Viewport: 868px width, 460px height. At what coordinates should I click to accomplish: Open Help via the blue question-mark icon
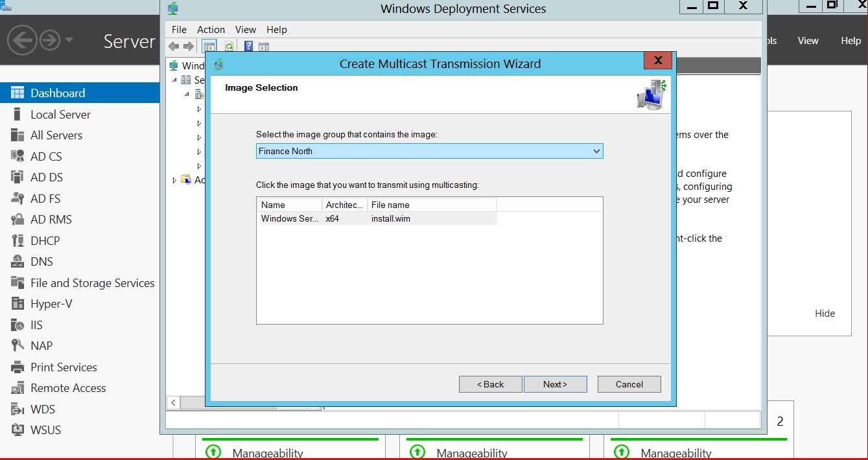click(x=248, y=46)
